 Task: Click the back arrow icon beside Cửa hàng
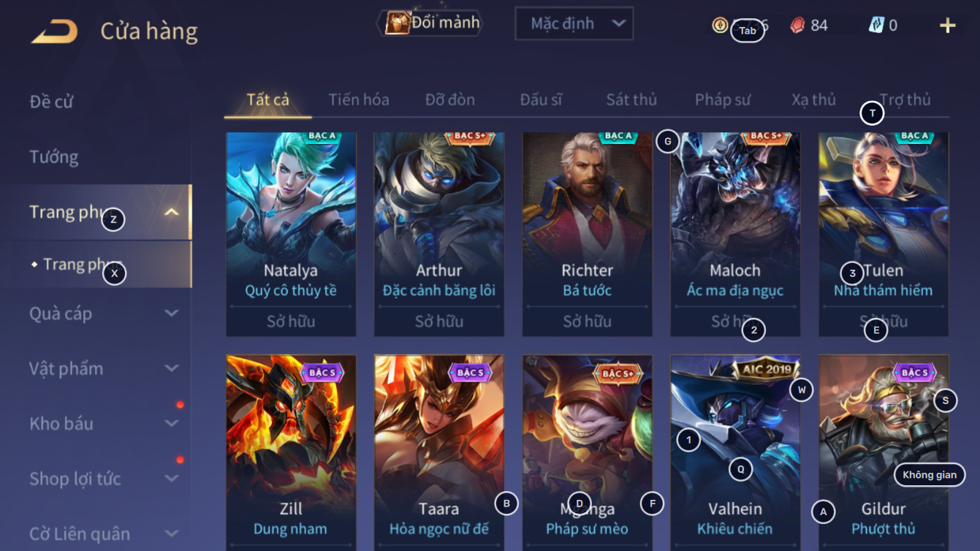(x=54, y=31)
